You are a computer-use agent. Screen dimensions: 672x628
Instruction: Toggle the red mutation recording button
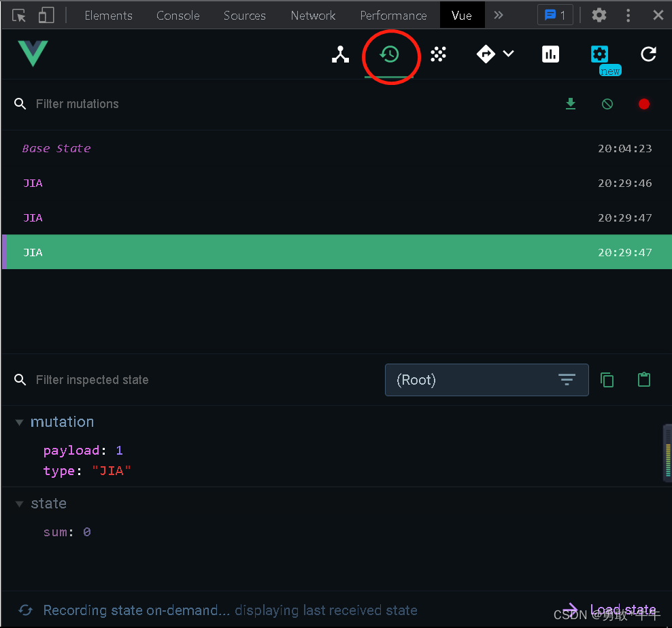pyautogui.click(x=644, y=104)
